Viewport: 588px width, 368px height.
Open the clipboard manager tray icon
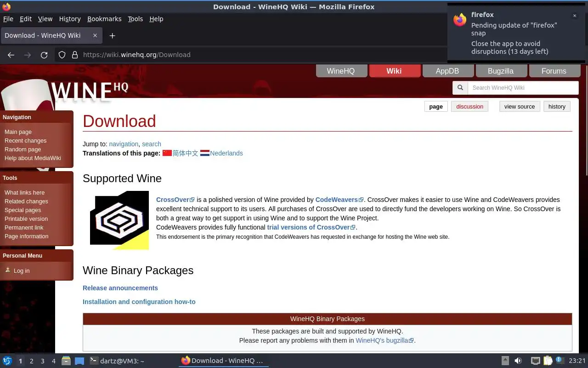pyautogui.click(x=548, y=361)
